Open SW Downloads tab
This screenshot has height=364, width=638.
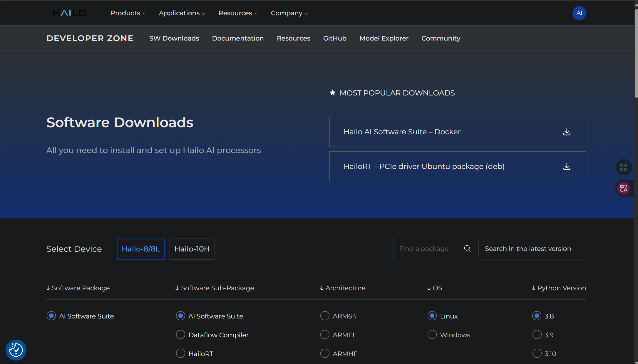pos(174,38)
